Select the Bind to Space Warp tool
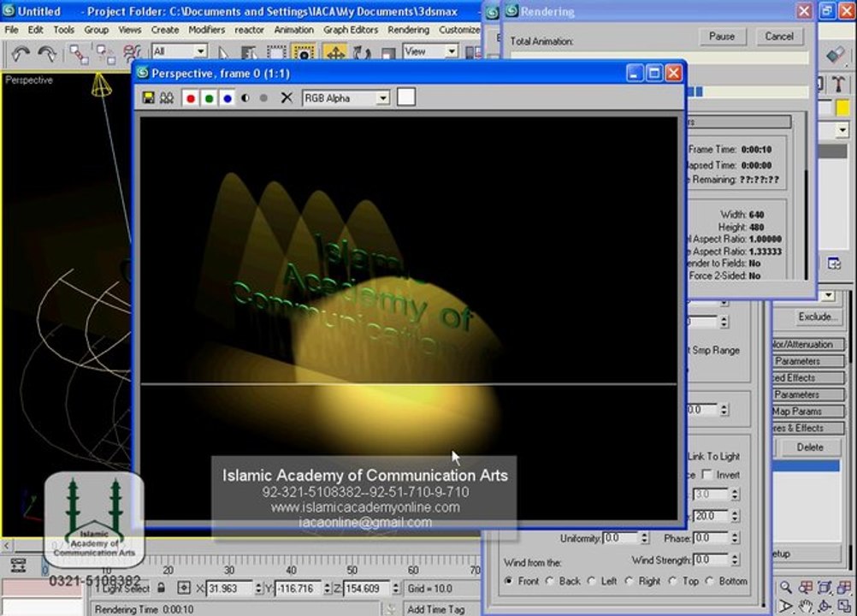 click(132, 54)
